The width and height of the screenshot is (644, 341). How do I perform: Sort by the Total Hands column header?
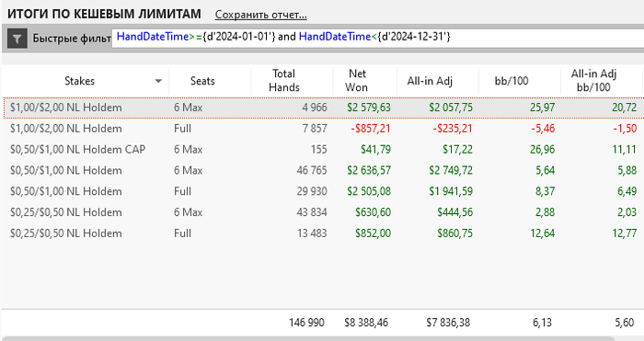(283, 81)
